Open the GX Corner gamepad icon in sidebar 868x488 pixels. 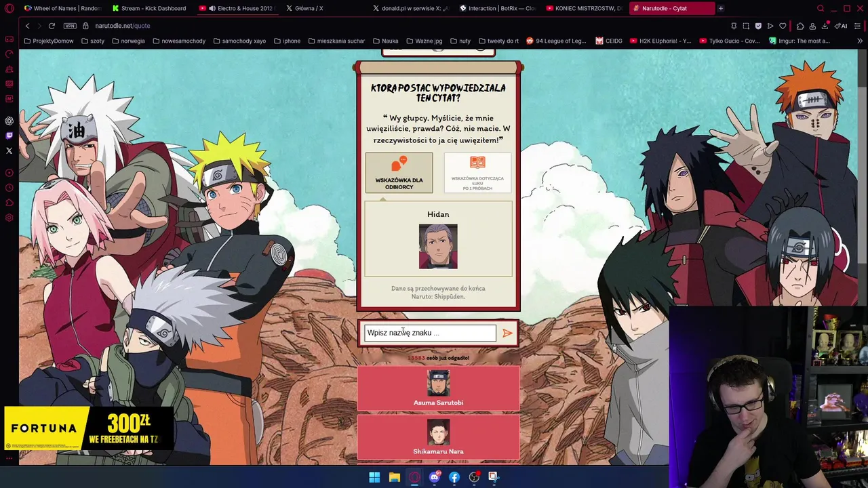9,39
